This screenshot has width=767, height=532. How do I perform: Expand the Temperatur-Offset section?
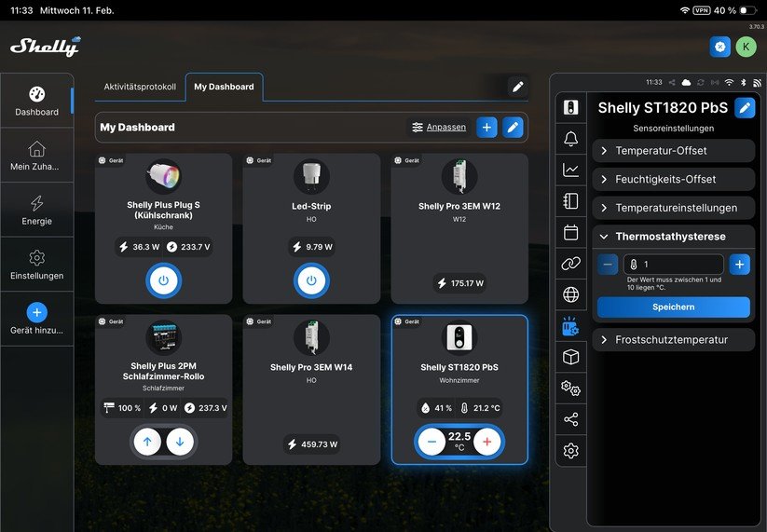pos(672,151)
